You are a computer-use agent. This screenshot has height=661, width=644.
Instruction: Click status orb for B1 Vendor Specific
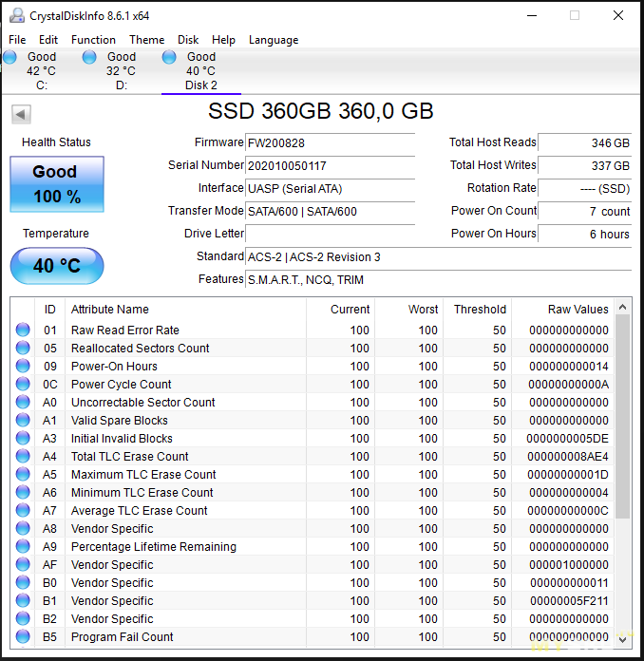(23, 600)
